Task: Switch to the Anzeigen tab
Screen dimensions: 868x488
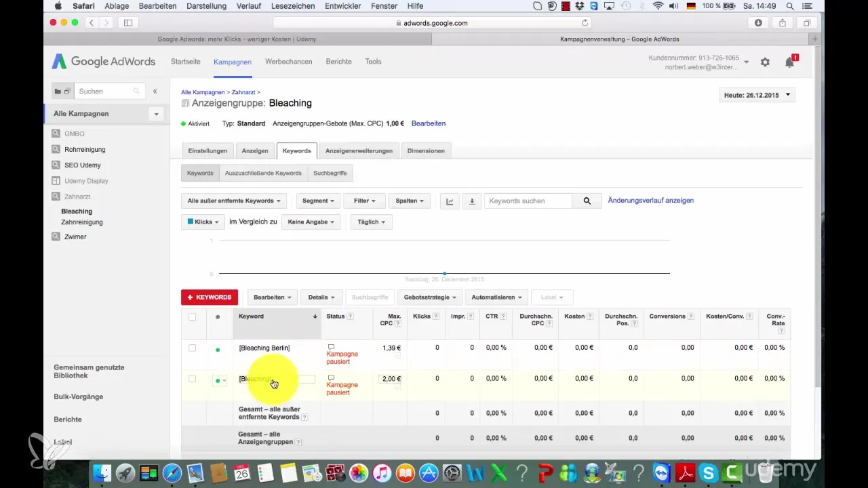Action: (255, 150)
